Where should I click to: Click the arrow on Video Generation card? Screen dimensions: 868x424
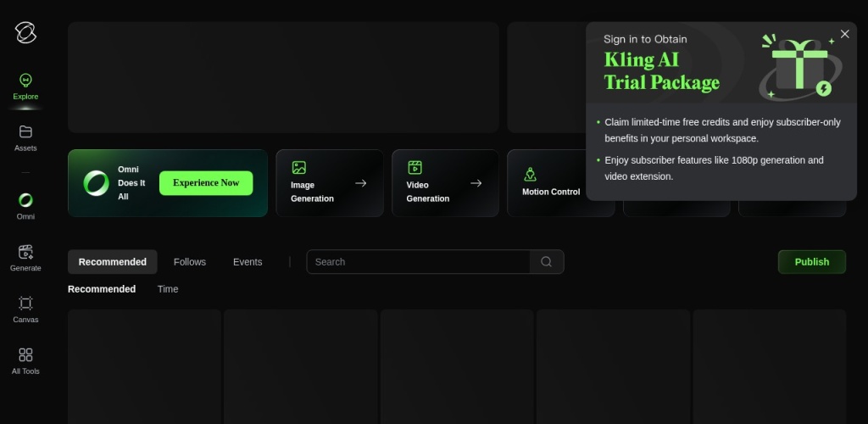pyautogui.click(x=476, y=183)
